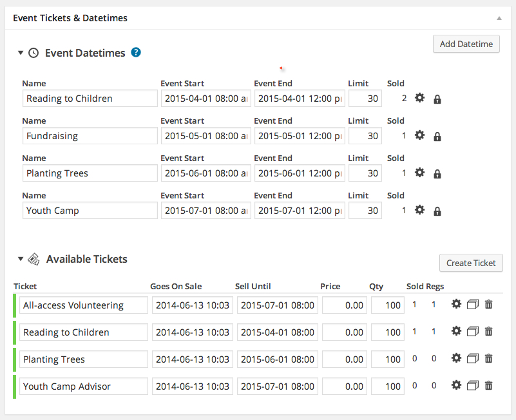Edit the Fundraising datetime name field
516x420 pixels.
(x=90, y=136)
